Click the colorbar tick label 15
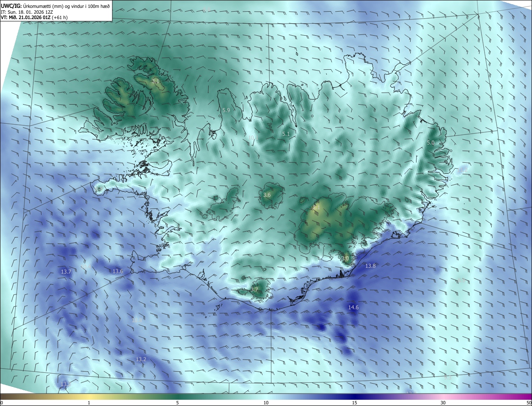This screenshot has width=532, height=406. click(355, 403)
